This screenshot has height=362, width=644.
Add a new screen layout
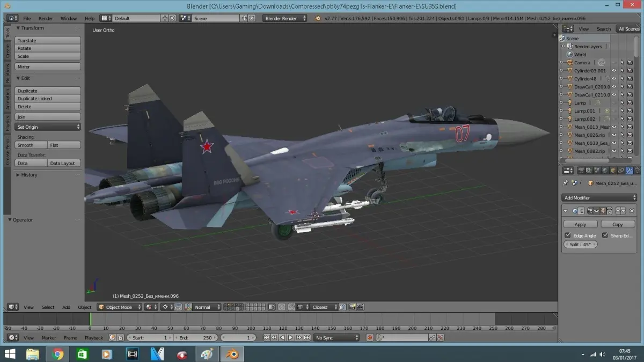[164, 18]
